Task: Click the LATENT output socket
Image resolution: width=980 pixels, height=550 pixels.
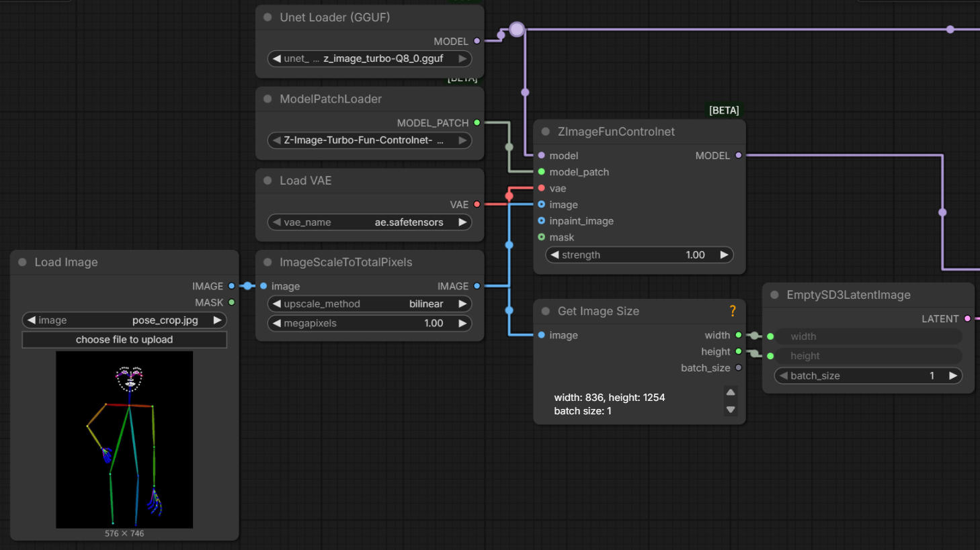Action: point(967,319)
